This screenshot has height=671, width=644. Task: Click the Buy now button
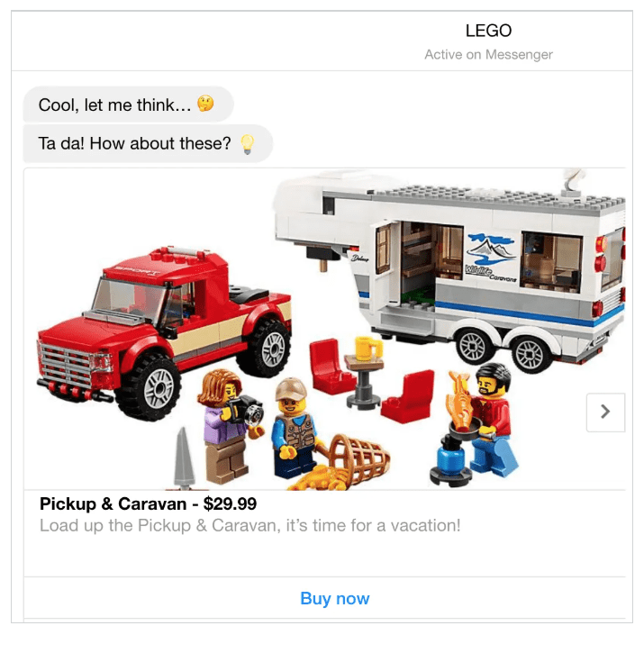click(335, 598)
